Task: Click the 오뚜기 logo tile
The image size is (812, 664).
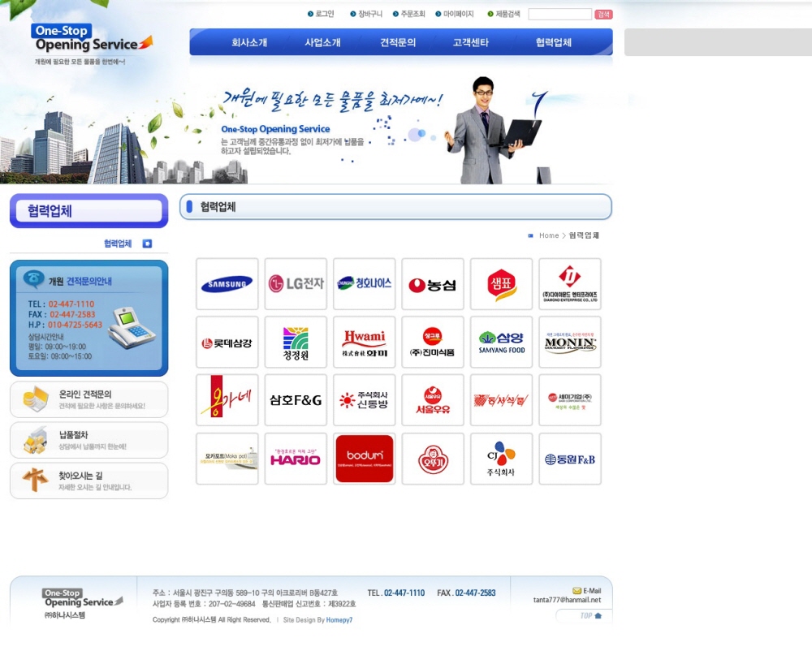Action: [x=433, y=459]
